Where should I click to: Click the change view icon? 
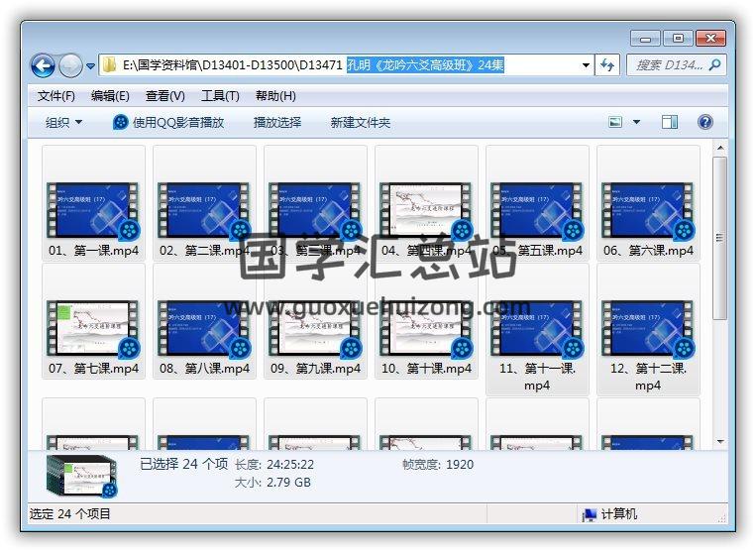point(616,122)
